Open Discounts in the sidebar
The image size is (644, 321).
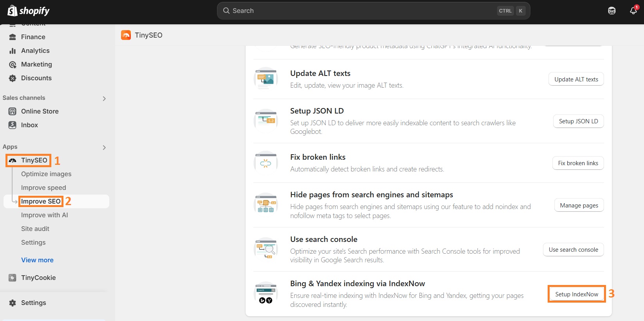(x=36, y=78)
